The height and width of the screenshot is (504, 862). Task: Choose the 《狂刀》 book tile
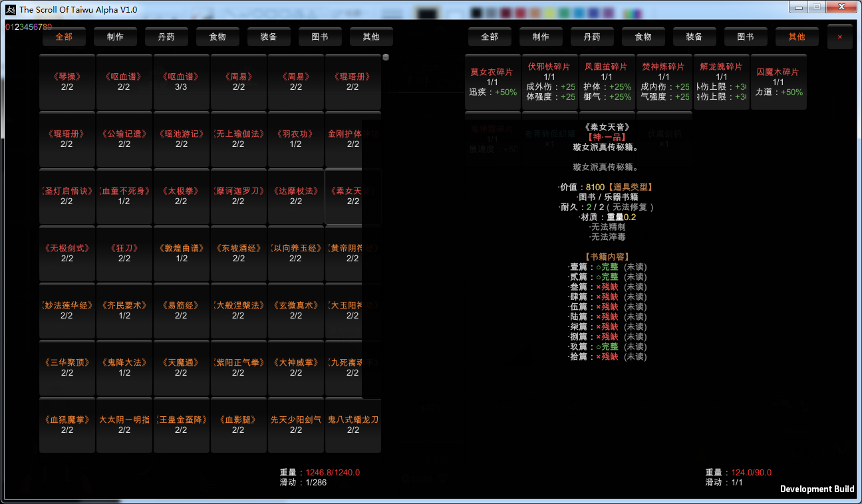point(124,253)
